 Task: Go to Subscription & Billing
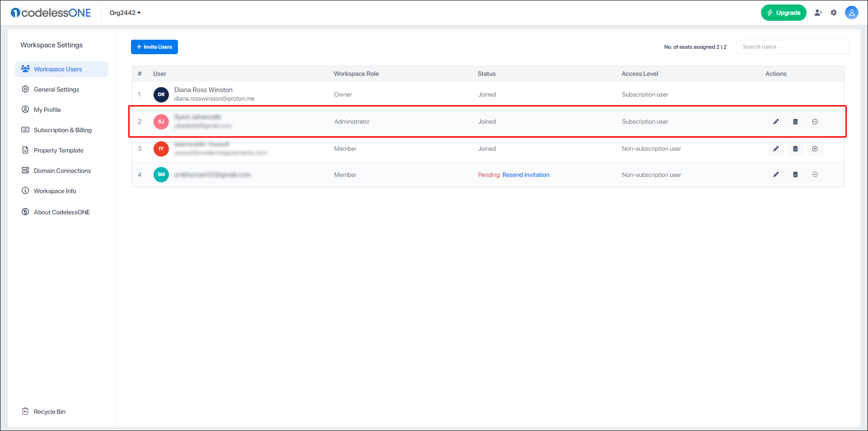[62, 130]
